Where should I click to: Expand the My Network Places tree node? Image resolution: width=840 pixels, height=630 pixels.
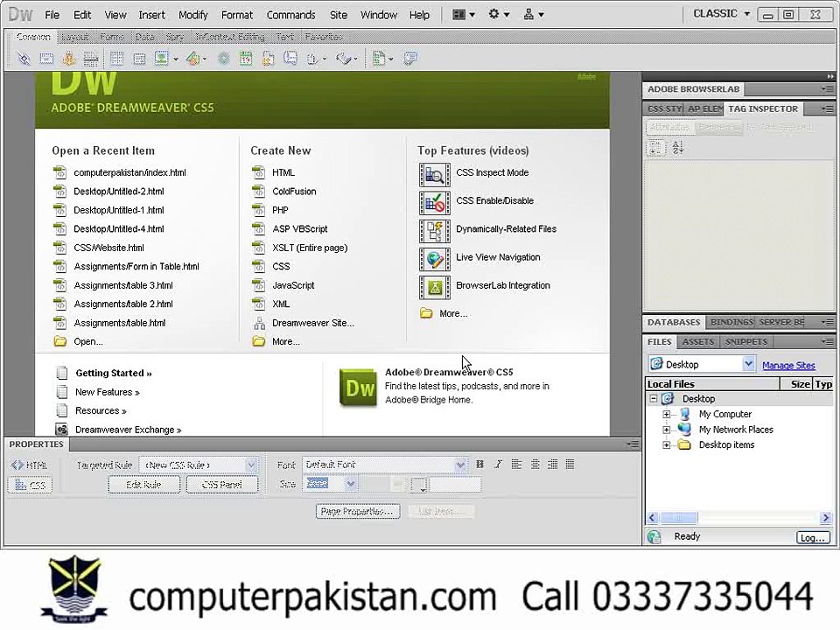coord(667,430)
